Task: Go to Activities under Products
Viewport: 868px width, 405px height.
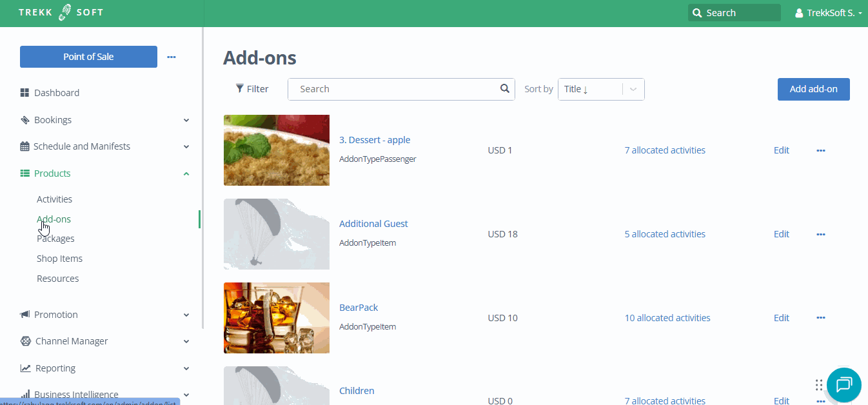Action: tap(54, 199)
